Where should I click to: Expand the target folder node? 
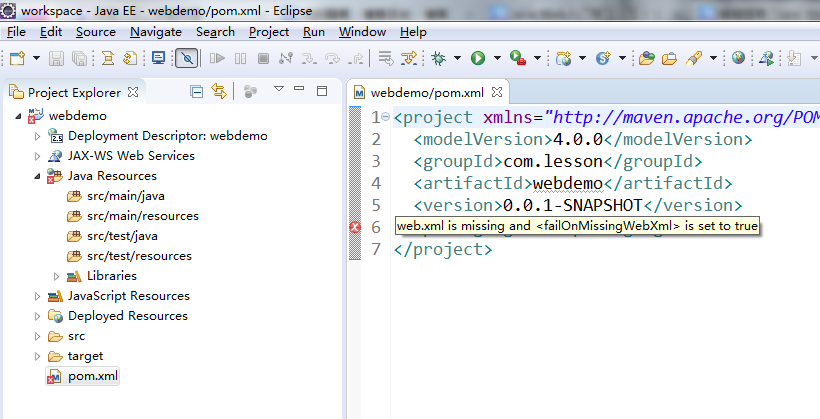(x=37, y=356)
